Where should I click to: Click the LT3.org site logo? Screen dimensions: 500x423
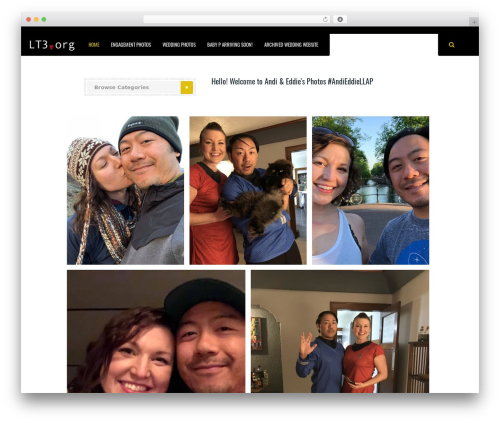(x=52, y=45)
